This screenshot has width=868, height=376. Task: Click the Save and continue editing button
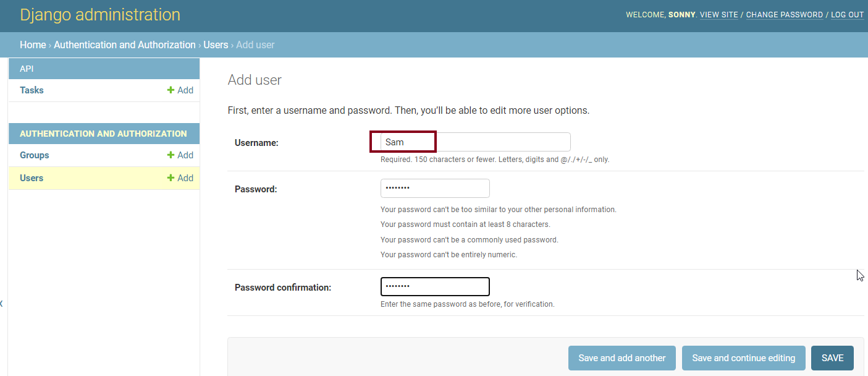743,358
